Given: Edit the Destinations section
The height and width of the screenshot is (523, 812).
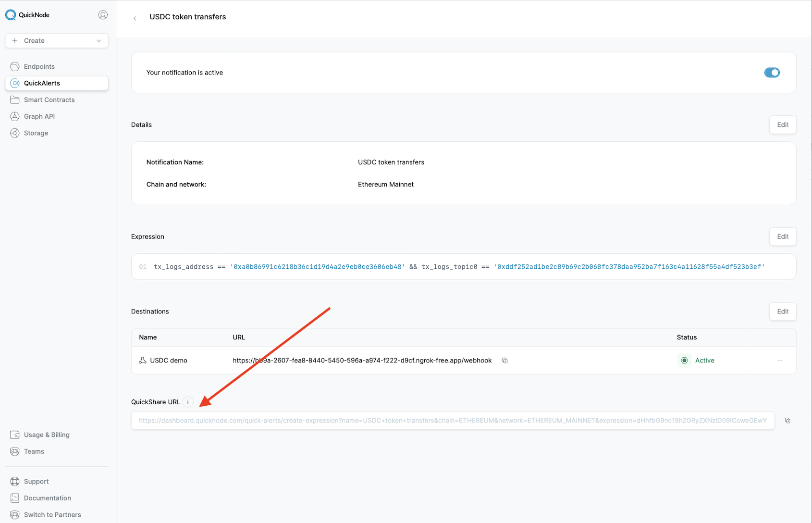Looking at the screenshot, I should (783, 311).
